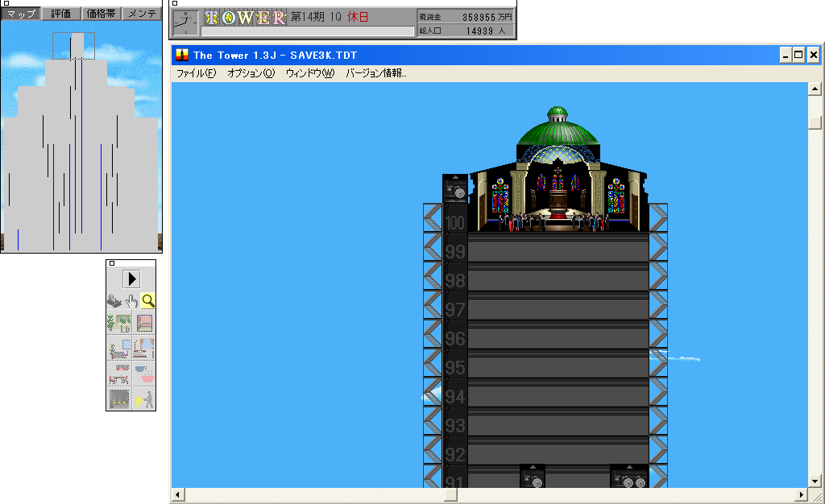825x504 pixels.
Task: Select the bulldozer demolish tool
Action: 114,301
